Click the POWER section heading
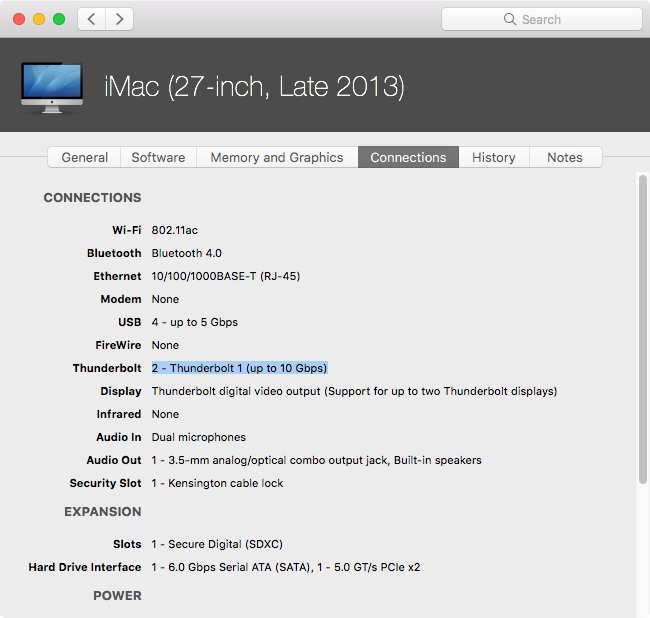 (x=117, y=596)
